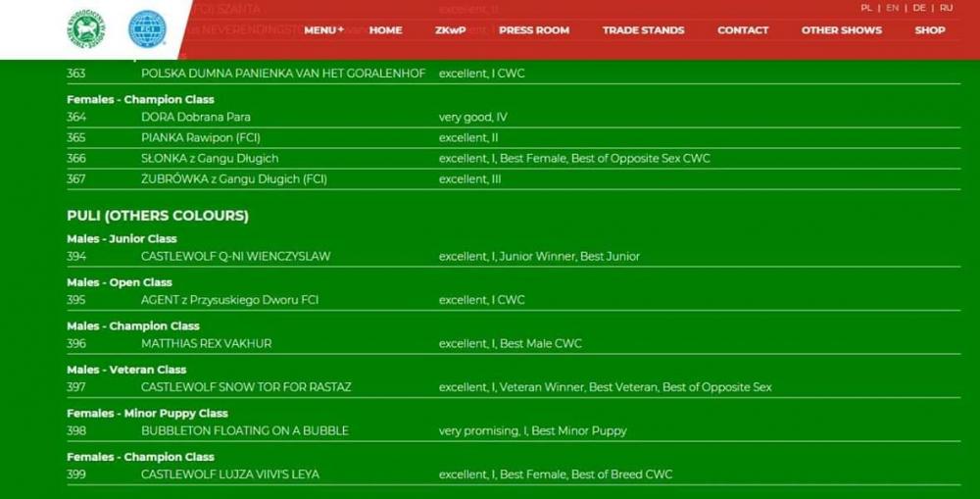Select CASTLEWOLF Q-NI WIENCZYSLAW entry
The height and width of the screenshot is (499, 980).
pyautogui.click(x=235, y=257)
